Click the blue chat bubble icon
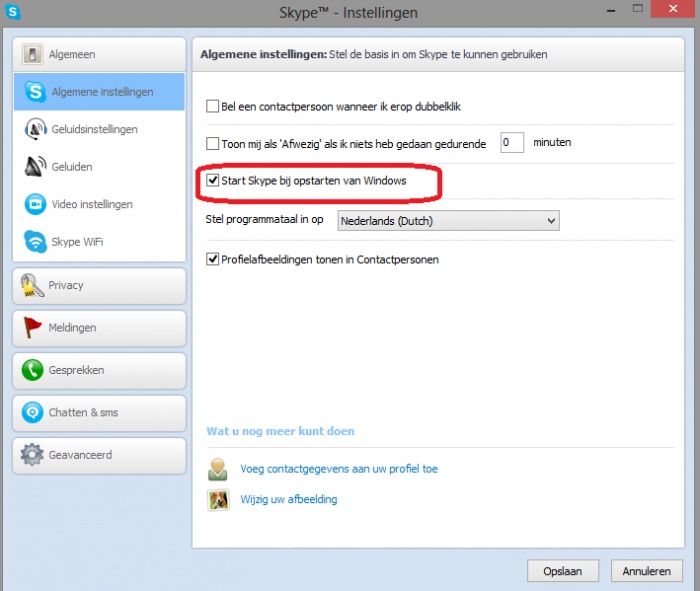Image resolution: width=700 pixels, height=591 pixels. click(32, 412)
